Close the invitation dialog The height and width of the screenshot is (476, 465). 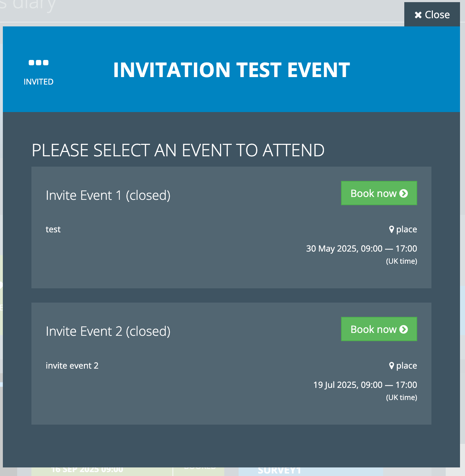click(x=432, y=15)
